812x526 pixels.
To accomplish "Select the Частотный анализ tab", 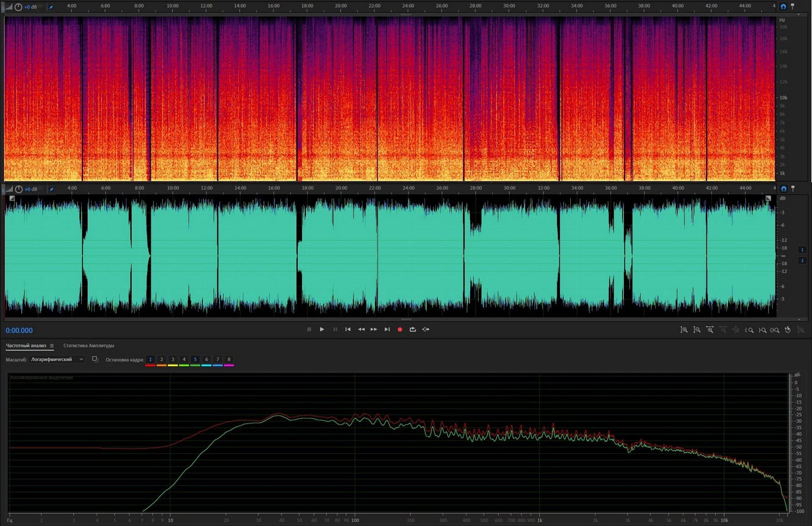I will 26,346.
